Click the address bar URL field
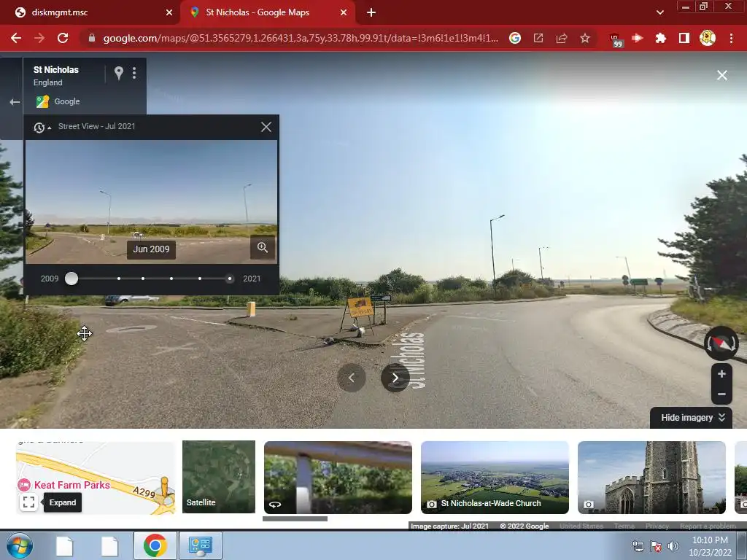Image resolution: width=747 pixels, height=560 pixels. coord(300,38)
